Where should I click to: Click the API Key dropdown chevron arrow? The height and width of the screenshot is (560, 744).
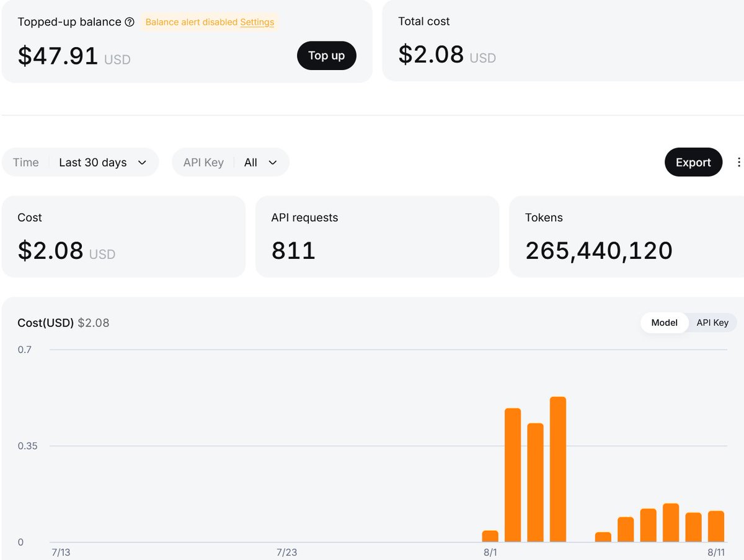coord(272,162)
